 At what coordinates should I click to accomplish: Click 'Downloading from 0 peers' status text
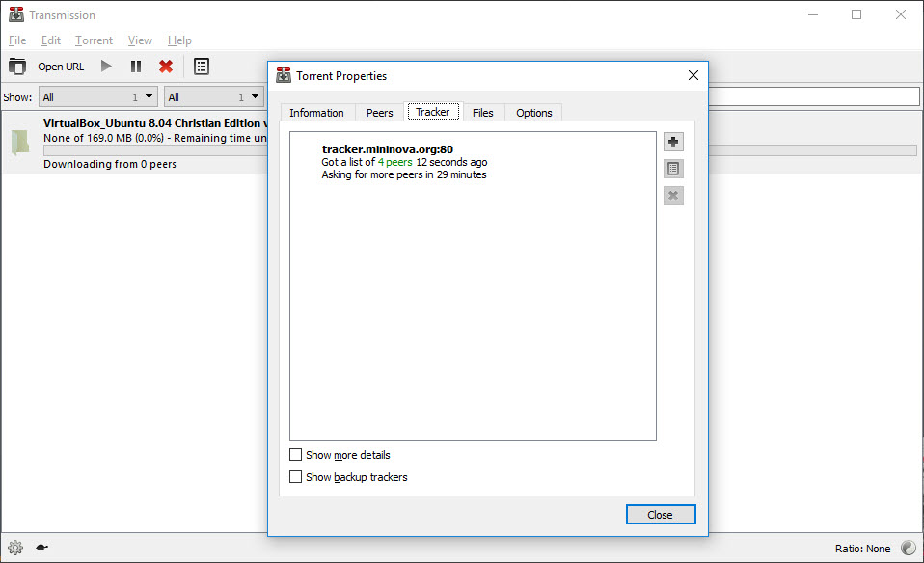110,164
